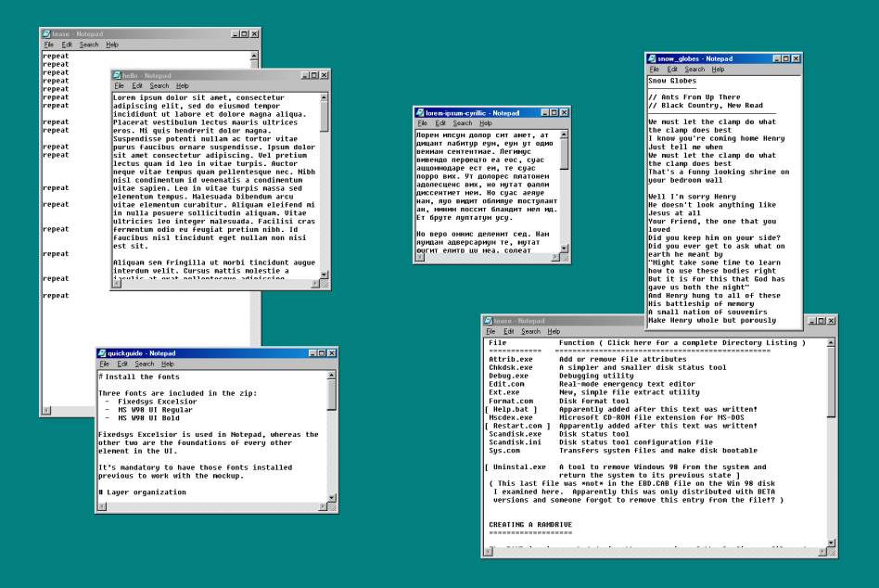
Task: Open the Help menu in the bottom tease window
Action: click(x=554, y=331)
